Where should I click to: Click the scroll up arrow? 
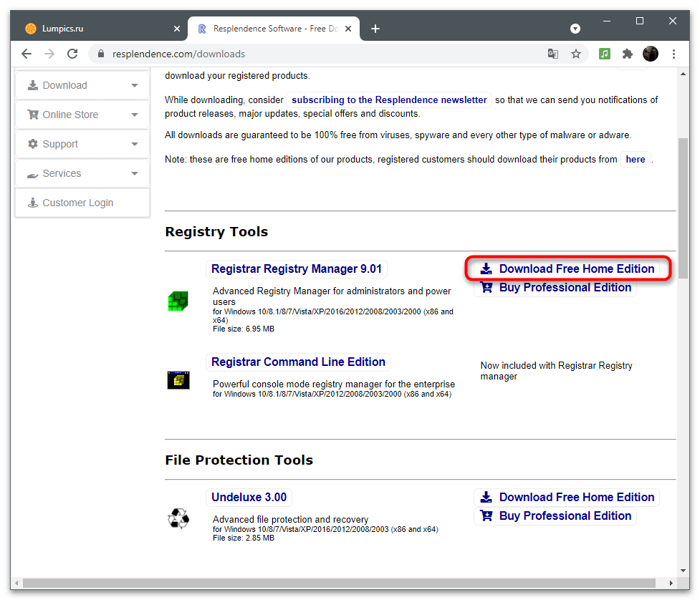click(x=683, y=74)
